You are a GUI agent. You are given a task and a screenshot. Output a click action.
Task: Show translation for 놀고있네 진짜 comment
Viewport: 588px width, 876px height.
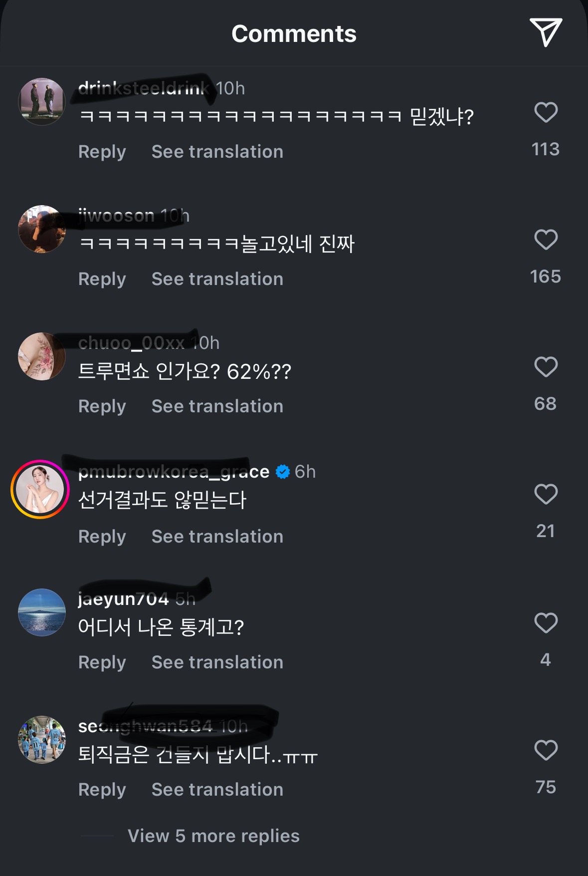click(217, 279)
